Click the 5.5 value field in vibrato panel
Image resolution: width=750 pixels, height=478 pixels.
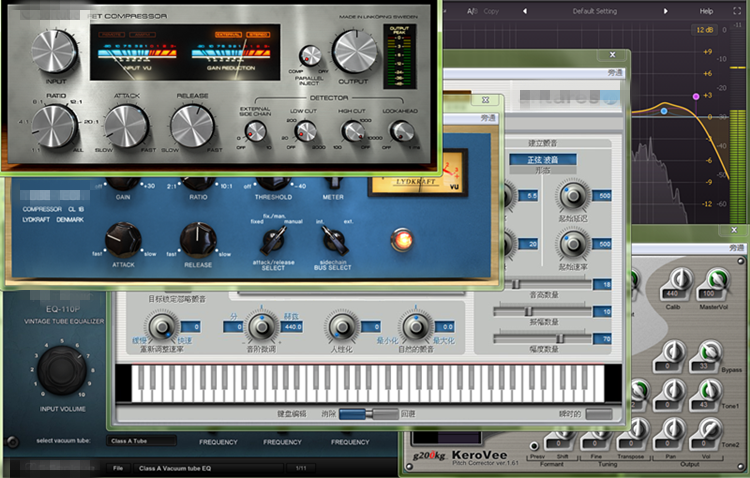click(x=529, y=196)
